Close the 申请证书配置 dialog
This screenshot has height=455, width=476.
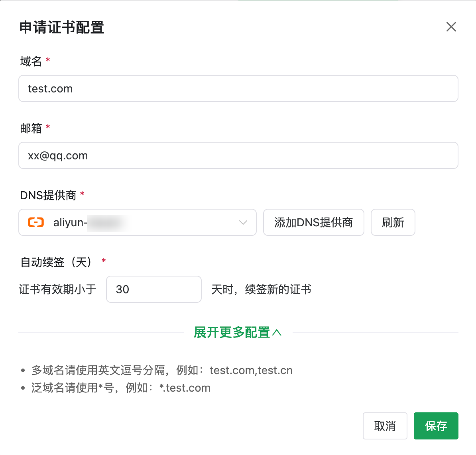point(451,27)
